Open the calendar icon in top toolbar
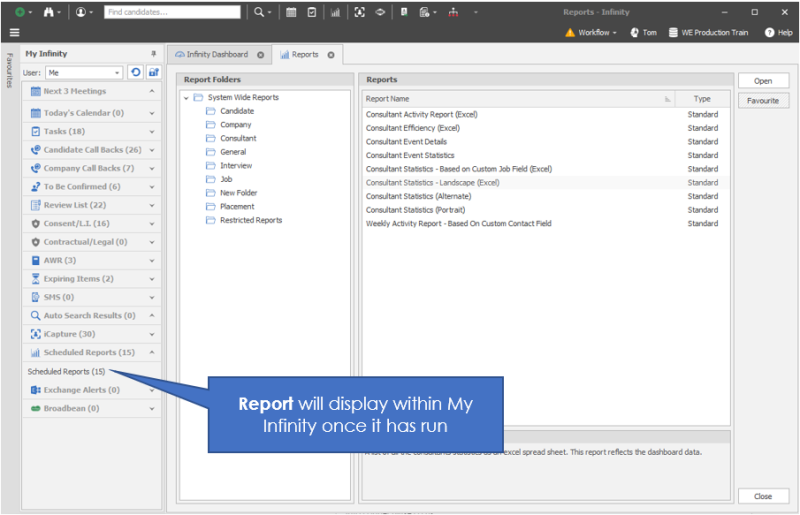800x515 pixels. click(x=291, y=12)
